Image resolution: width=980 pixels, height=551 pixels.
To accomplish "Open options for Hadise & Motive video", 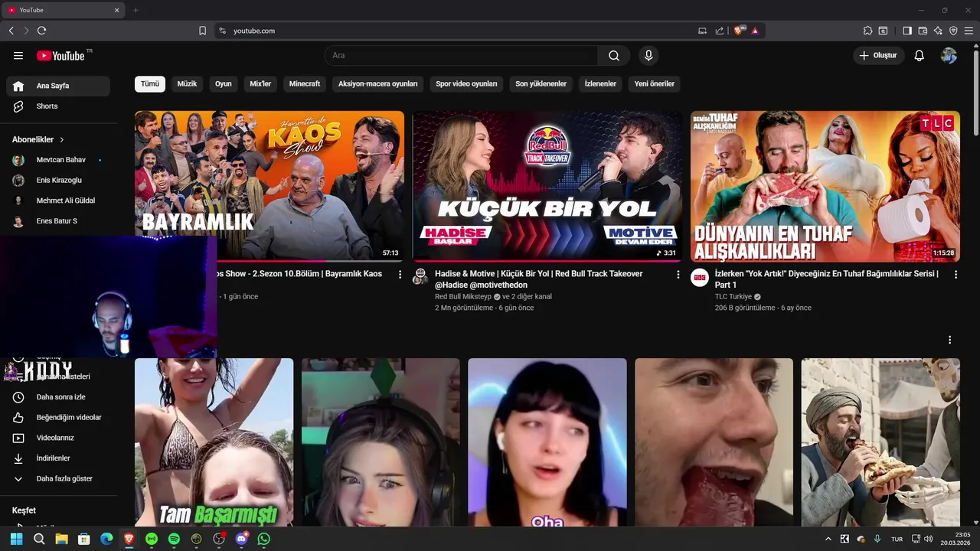I will click(x=678, y=274).
